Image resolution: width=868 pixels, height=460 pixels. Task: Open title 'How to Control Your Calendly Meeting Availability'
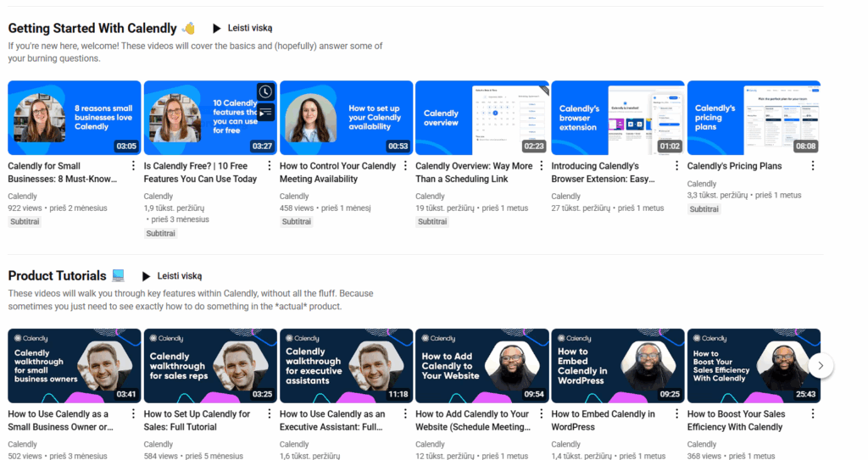(337, 172)
